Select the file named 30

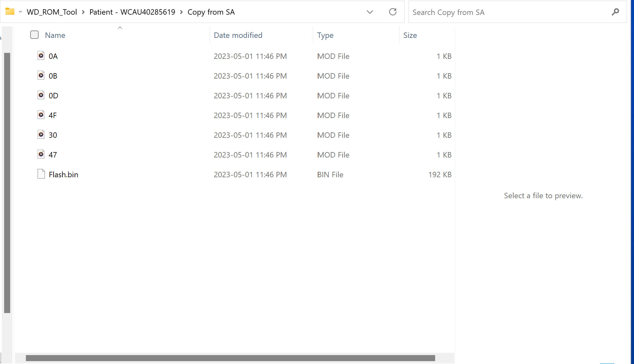[53, 135]
